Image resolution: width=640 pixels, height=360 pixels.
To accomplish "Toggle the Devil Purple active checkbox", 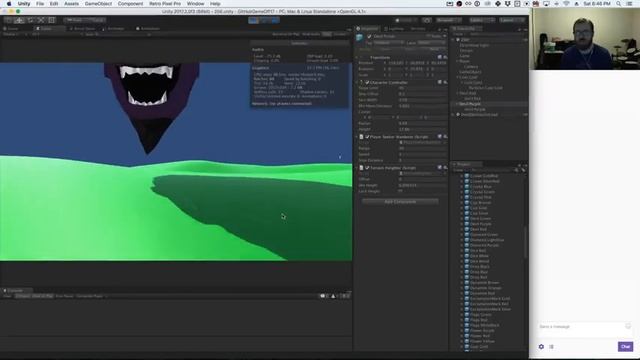I will (x=369, y=36).
